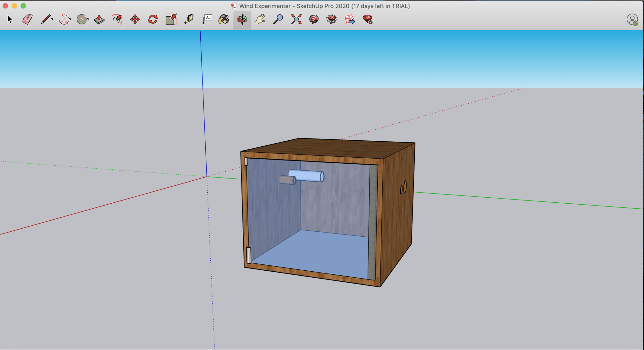Select the Circle shapes tool
The height and width of the screenshot is (350, 644).
pos(82,20)
